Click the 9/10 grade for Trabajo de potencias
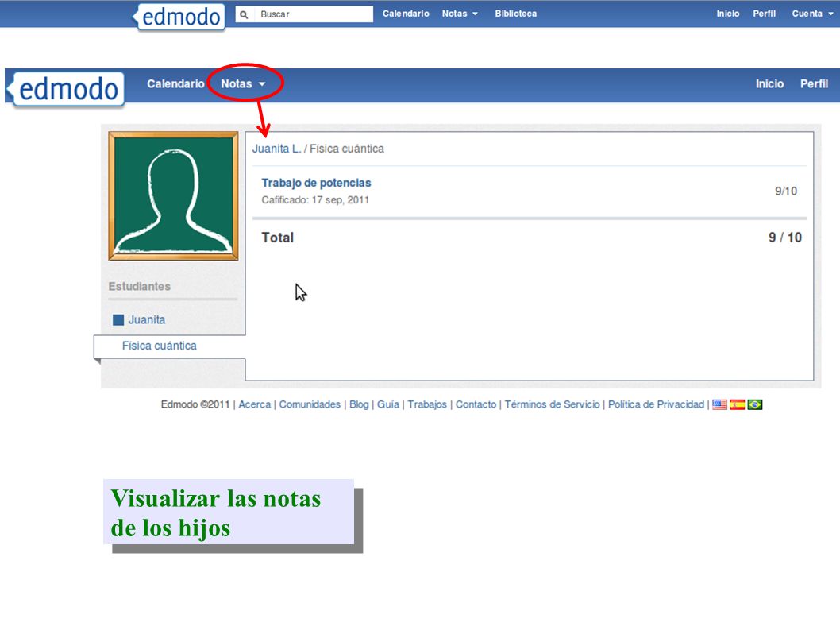Screen dimensions: 840x630 tap(786, 191)
